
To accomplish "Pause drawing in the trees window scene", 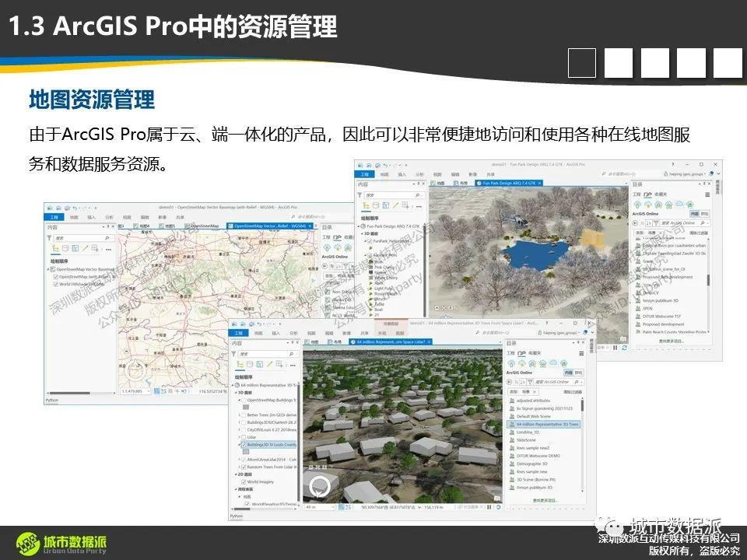I will [x=489, y=507].
